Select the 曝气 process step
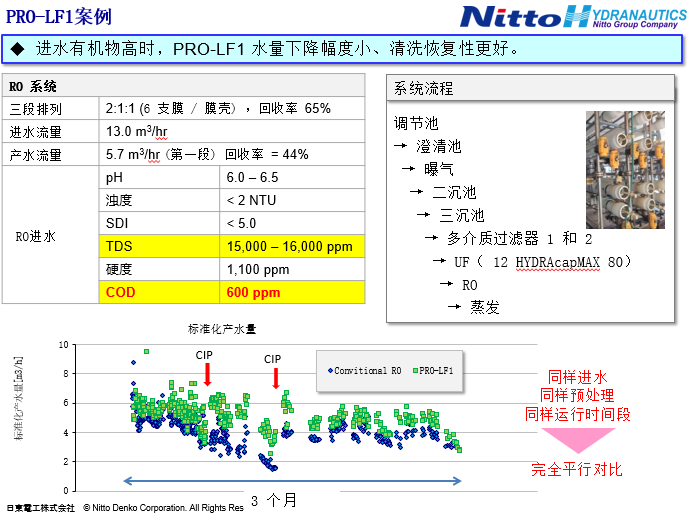689x515 pixels. tap(439, 169)
